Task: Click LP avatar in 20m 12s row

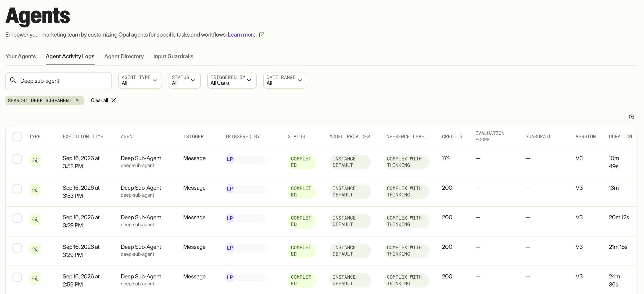Action: [x=230, y=218]
